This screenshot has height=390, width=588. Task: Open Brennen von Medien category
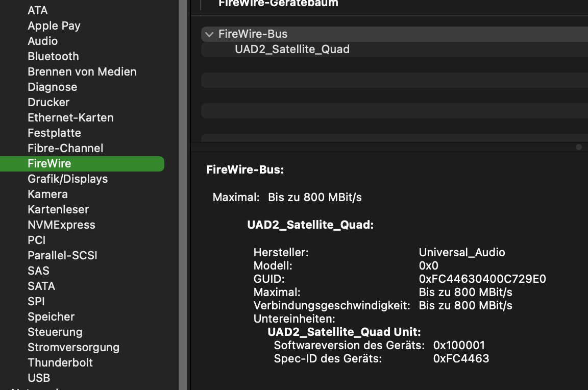click(82, 71)
